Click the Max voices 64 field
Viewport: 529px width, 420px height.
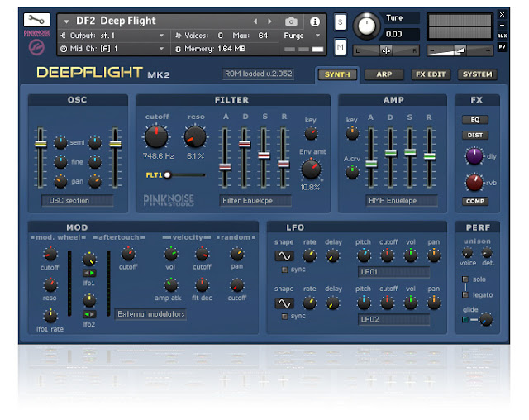(263, 35)
